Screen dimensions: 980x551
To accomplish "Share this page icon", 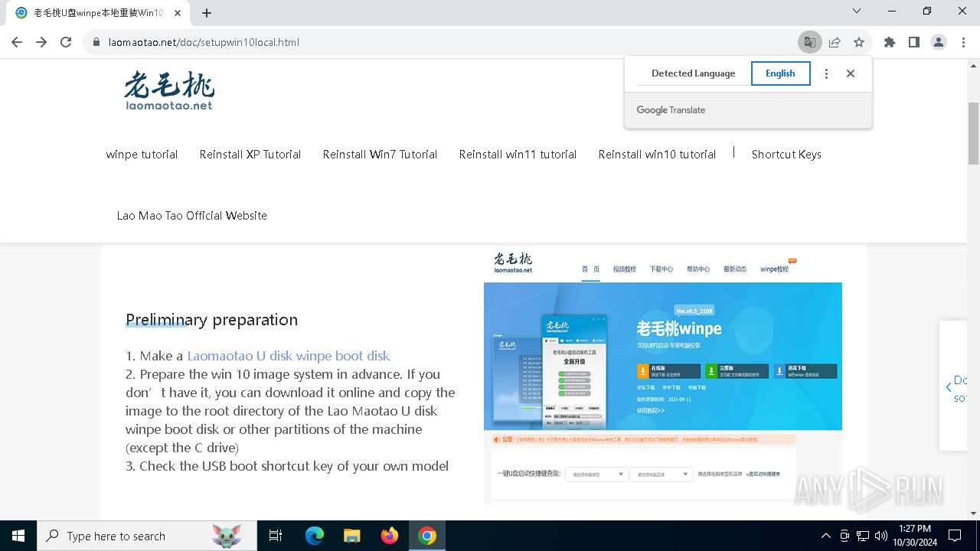I will [x=835, y=42].
